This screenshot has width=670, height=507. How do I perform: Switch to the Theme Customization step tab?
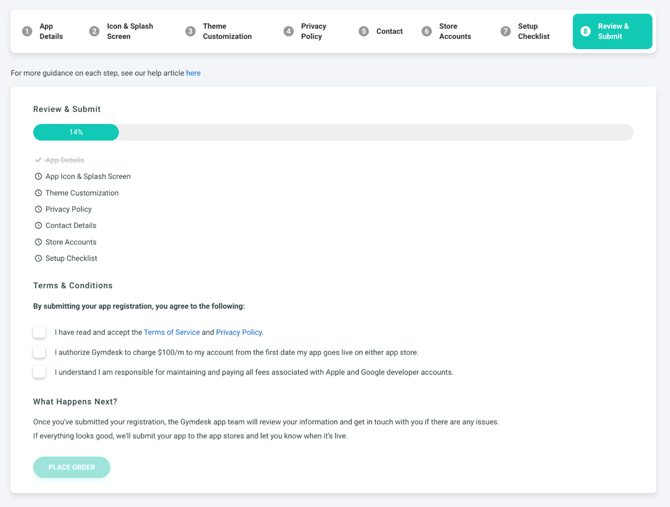226,32
